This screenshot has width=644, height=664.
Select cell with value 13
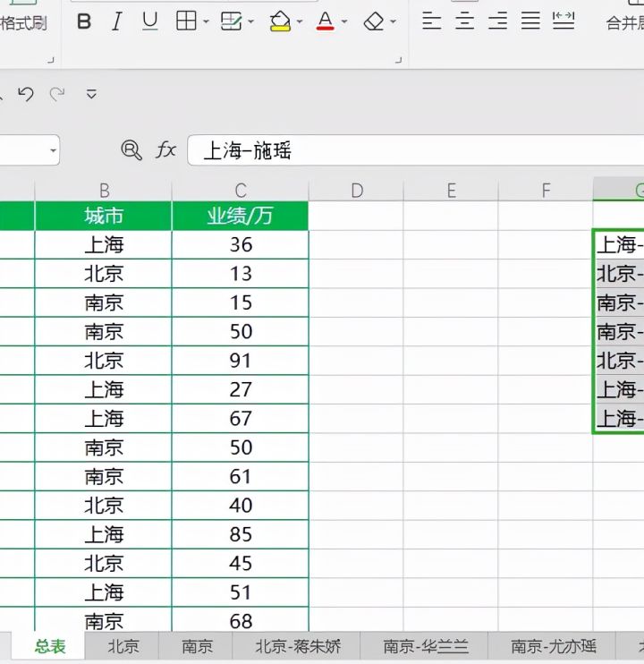point(241,274)
